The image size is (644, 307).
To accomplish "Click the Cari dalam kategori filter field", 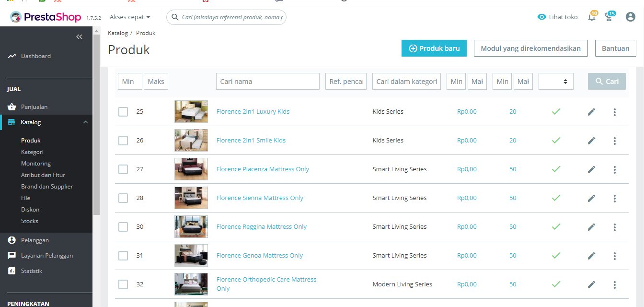I will pos(407,82).
